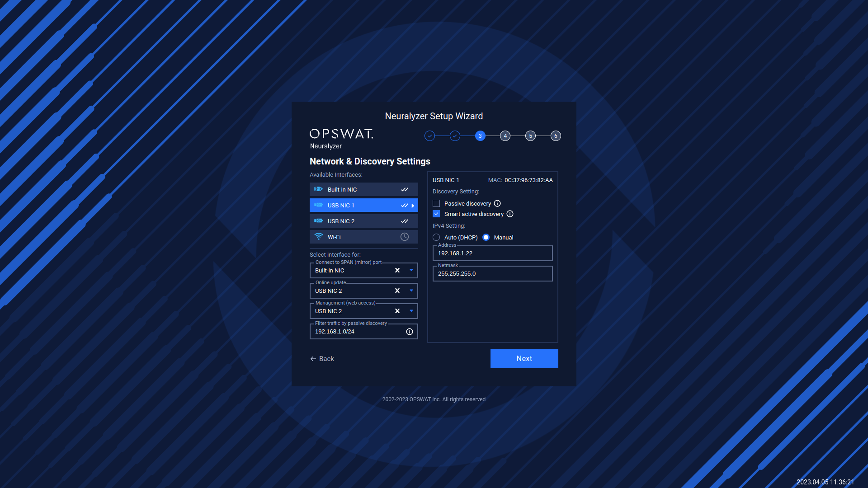Select the Built-in NIC interface row
Image resolution: width=868 pixels, height=488 pixels.
coord(363,189)
